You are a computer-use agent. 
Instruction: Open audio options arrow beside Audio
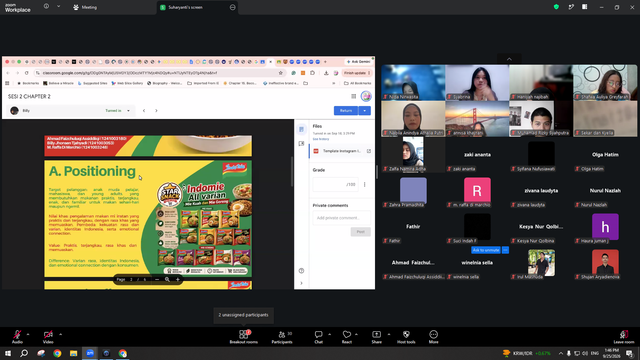pyautogui.click(x=28, y=334)
